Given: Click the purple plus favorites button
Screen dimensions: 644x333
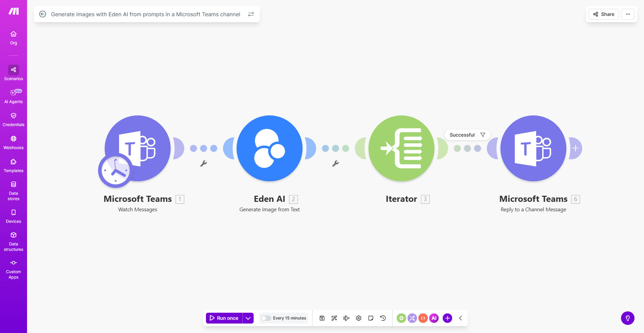Looking at the screenshot, I should click(447, 318).
